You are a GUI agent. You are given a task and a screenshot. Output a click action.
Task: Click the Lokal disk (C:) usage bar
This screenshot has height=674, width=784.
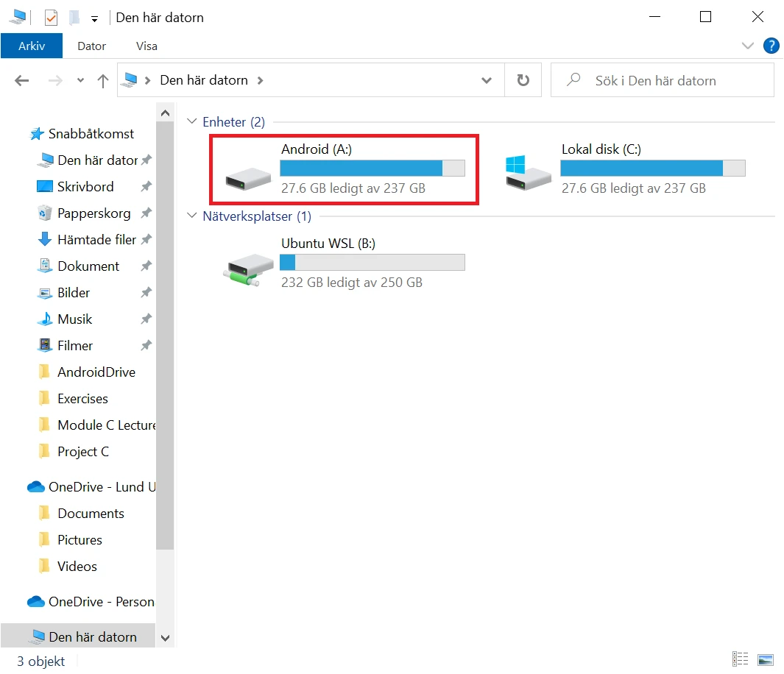(653, 168)
